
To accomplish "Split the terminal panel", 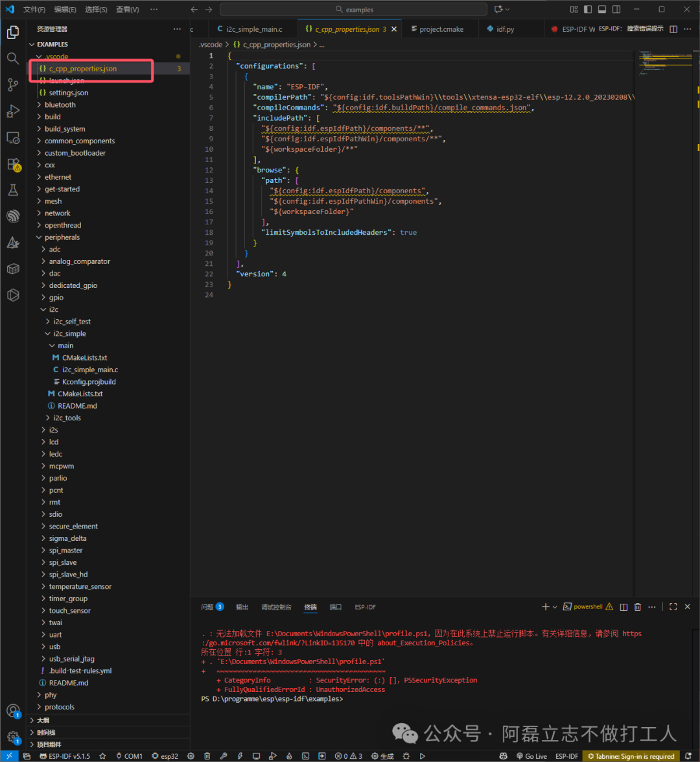I will coord(624,607).
